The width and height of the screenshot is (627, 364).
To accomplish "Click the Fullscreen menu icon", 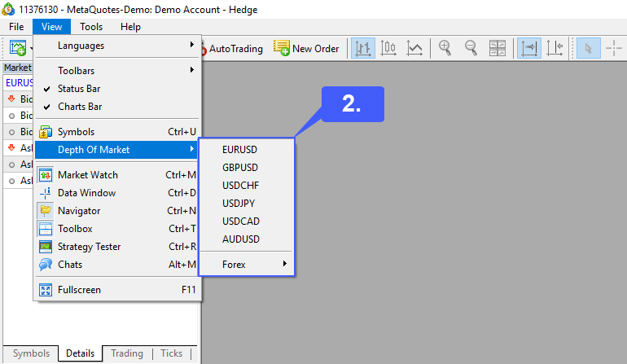I will [x=46, y=290].
